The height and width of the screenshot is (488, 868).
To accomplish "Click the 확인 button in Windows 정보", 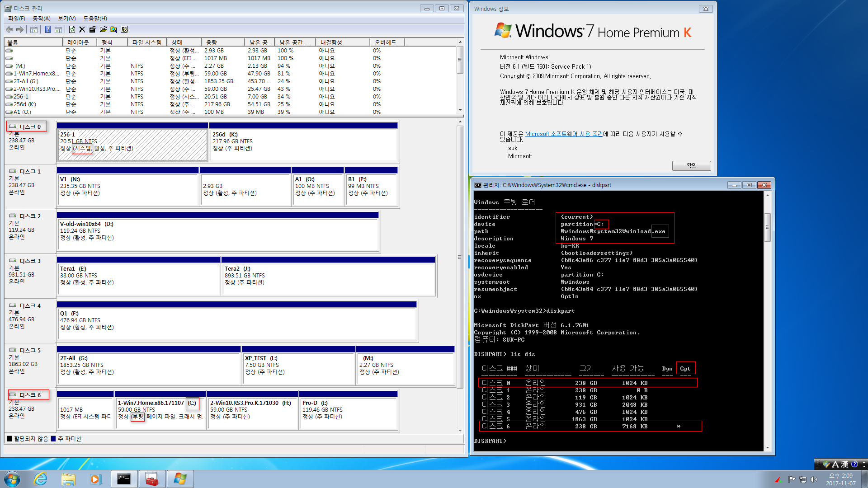I will [691, 165].
